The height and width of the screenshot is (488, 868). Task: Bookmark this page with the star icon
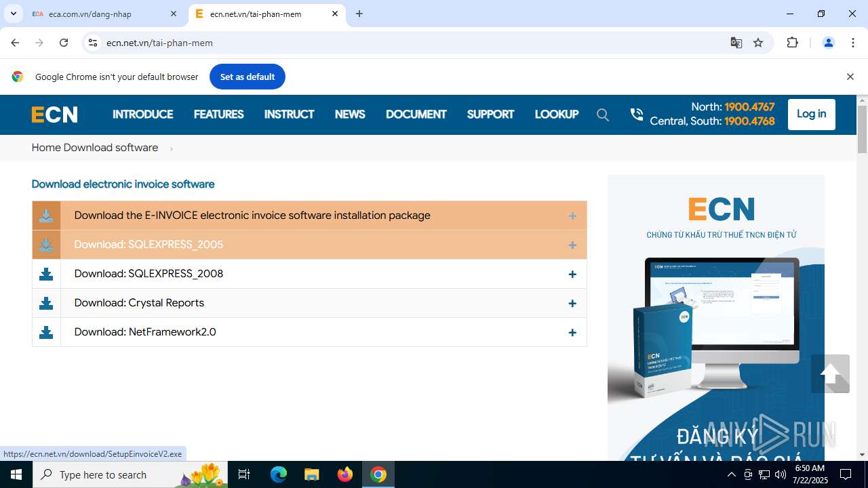coord(758,43)
